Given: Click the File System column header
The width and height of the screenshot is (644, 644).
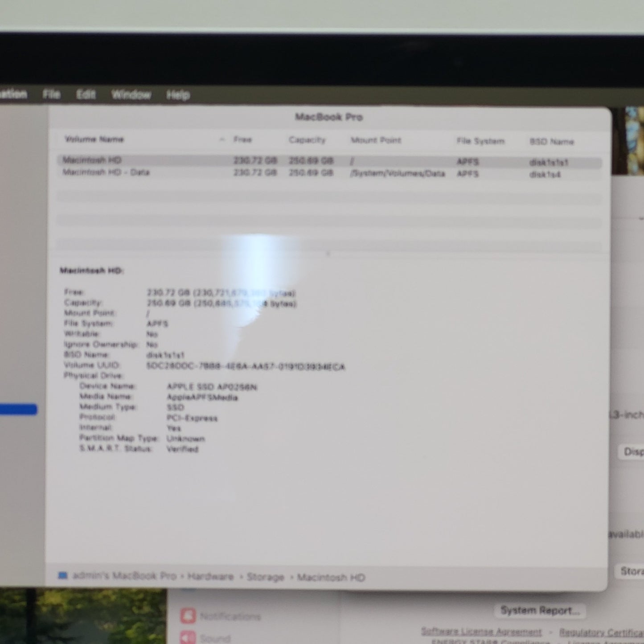Looking at the screenshot, I should (x=480, y=141).
